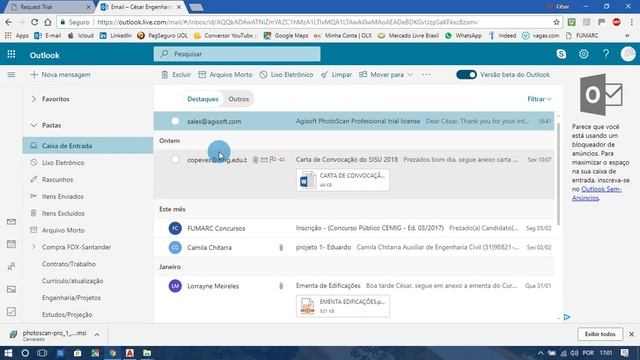The height and width of the screenshot is (360, 640).
Task: Click Arquivo Morto in the toolbar
Action: [x=225, y=75]
